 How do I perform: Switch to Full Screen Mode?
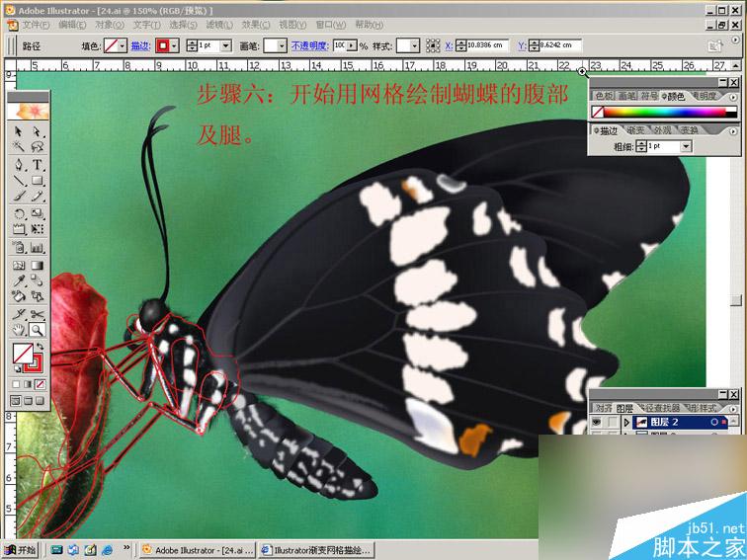click(40, 400)
